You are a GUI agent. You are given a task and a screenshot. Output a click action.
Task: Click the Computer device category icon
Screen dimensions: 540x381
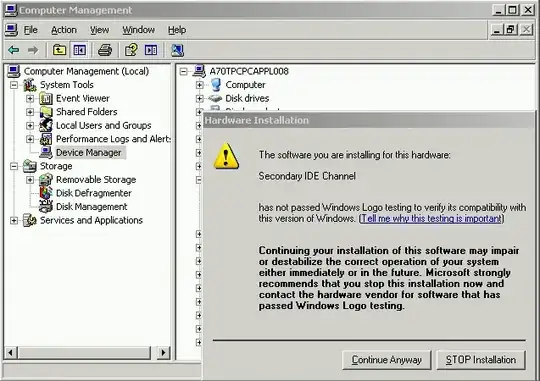pyautogui.click(x=216, y=85)
